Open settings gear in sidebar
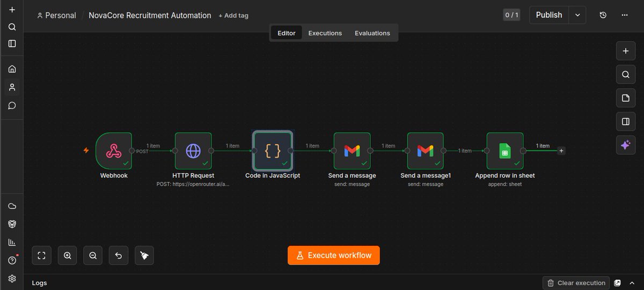The height and width of the screenshot is (290, 644). coord(12,279)
